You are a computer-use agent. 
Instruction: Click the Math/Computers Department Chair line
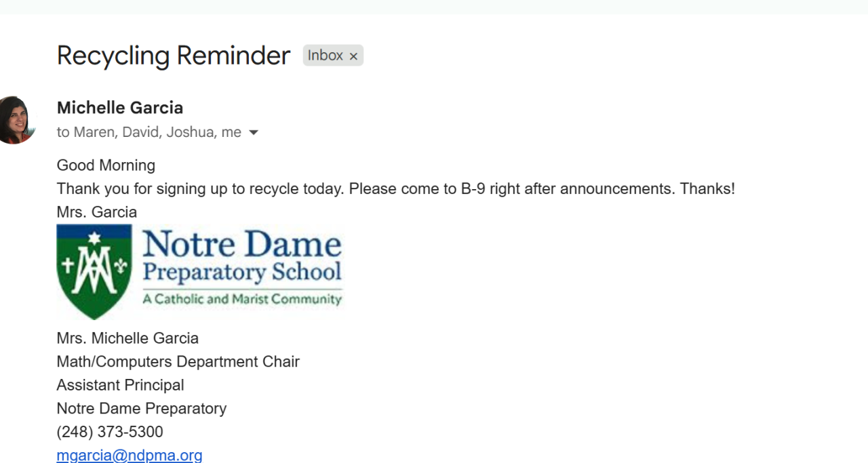click(x=178, y=362)
